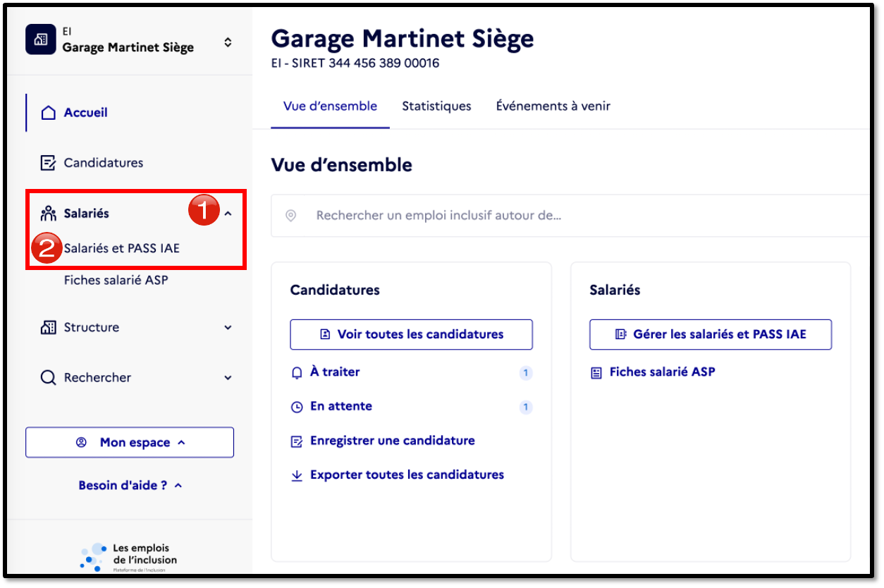Click the badge icon in Gérer les salariés button
The height and width of the screenshot is (588, 884).
click(x=620, y=334)
